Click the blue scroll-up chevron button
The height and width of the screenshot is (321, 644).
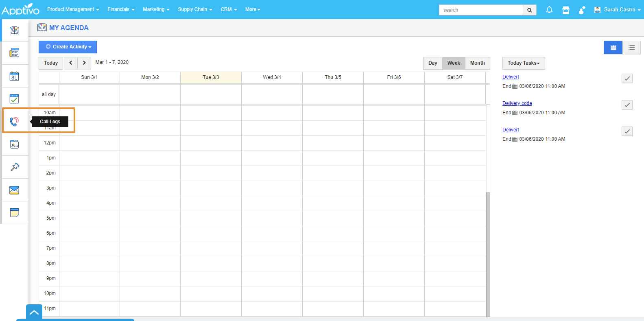[x=34, y=312]
